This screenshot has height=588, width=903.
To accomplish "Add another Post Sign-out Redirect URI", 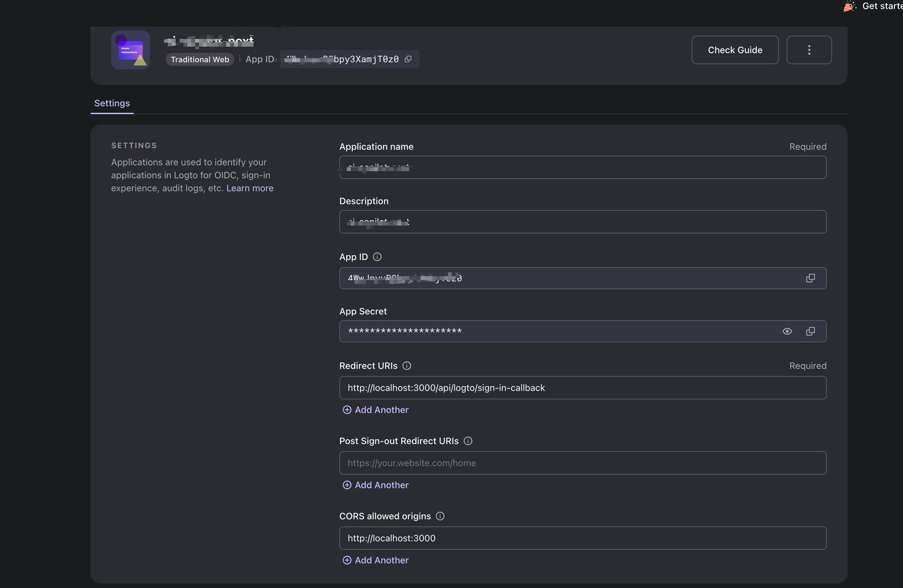I will 376,485.
